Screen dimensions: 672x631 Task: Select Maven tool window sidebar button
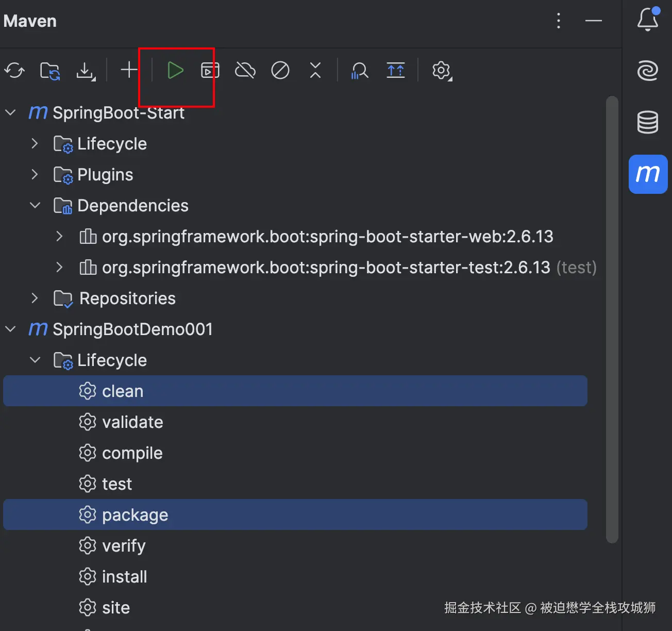[x=648, y=174]
